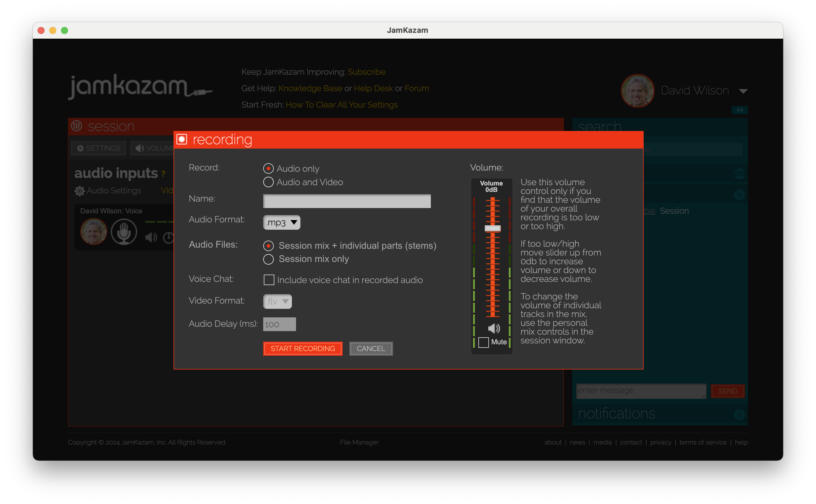Open the .flv video format dropdown

click(277, 301)
